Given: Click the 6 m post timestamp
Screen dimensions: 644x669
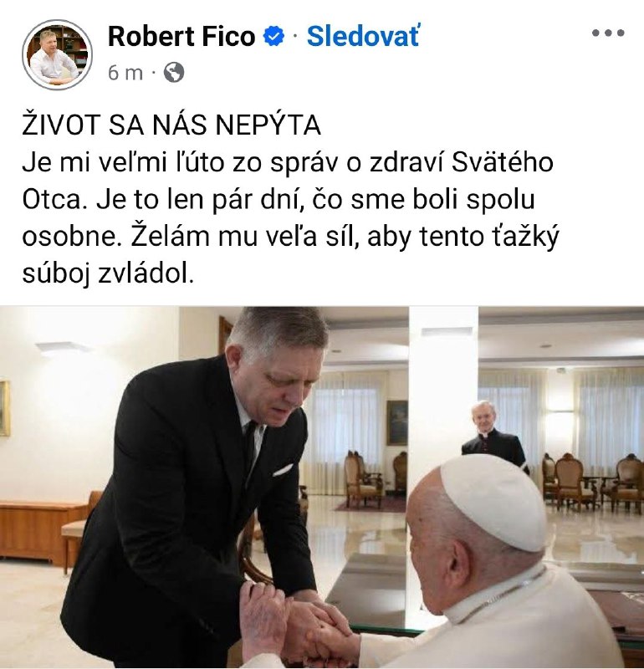Looking at the screenshot, I should (x=125, y=73).
